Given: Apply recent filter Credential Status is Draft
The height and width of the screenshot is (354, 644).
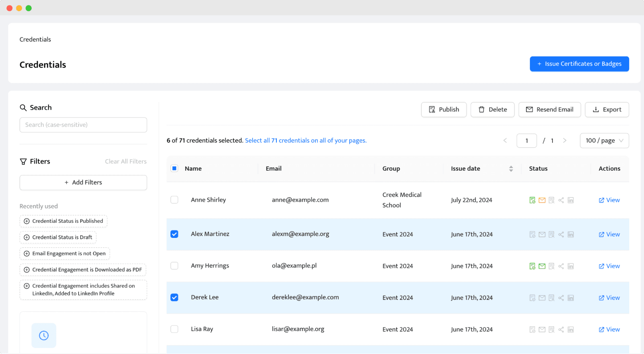Looking at the screenshot, I should (58, 237).
